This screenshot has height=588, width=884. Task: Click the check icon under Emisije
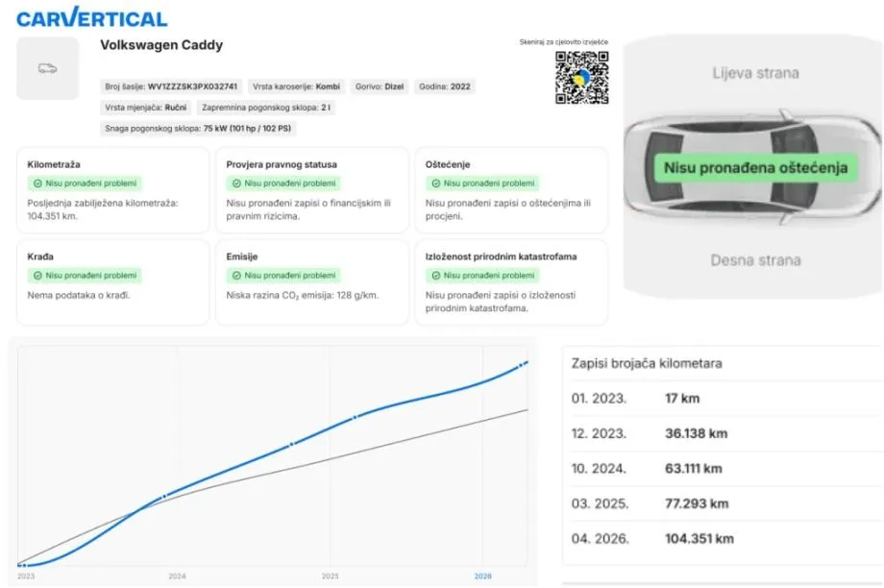coord(236,276)
